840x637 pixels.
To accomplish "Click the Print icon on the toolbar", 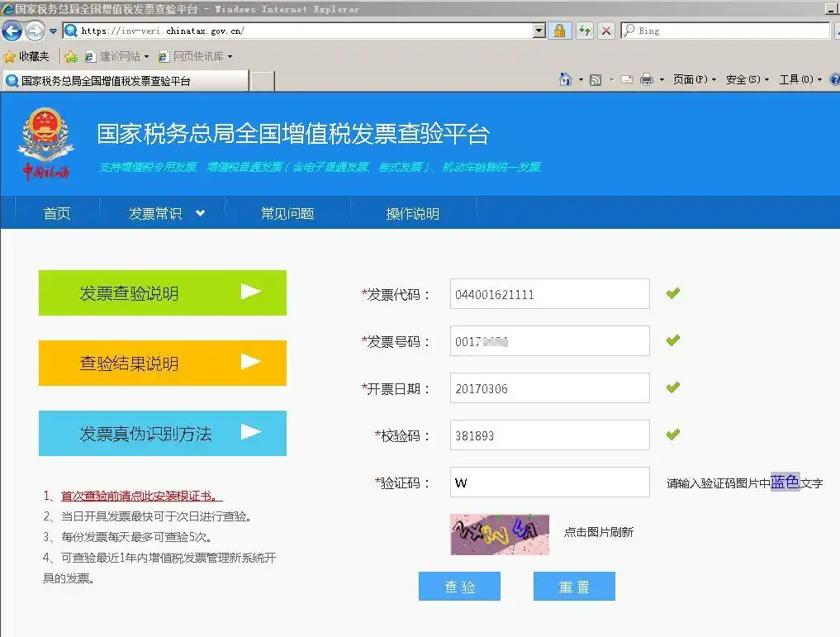I will 646,79.
